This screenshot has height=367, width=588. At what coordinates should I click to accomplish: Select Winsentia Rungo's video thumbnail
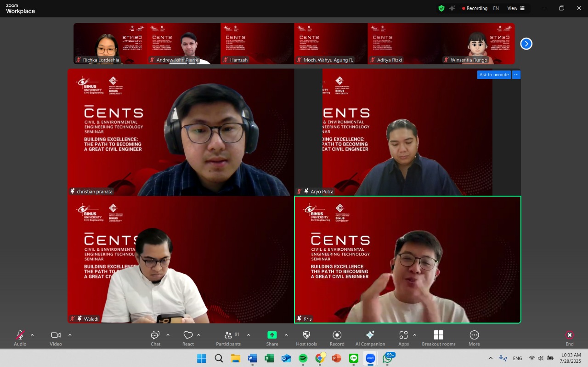(478, 44)
